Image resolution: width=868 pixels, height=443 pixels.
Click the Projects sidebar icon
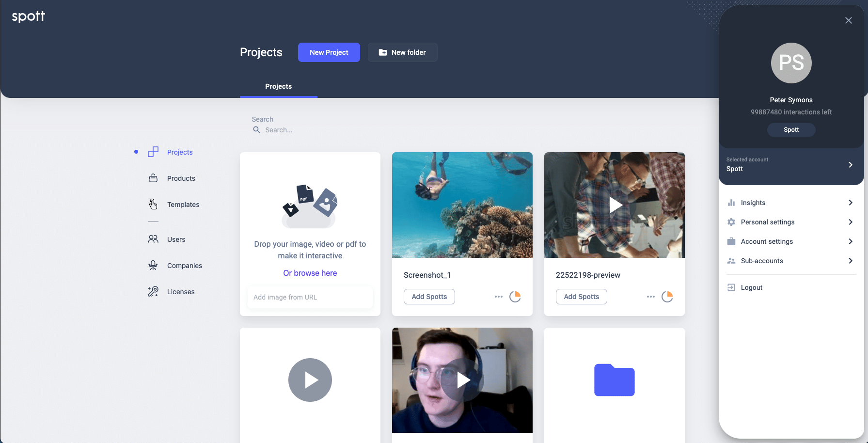pyautogui.click(x=153, y=152)
